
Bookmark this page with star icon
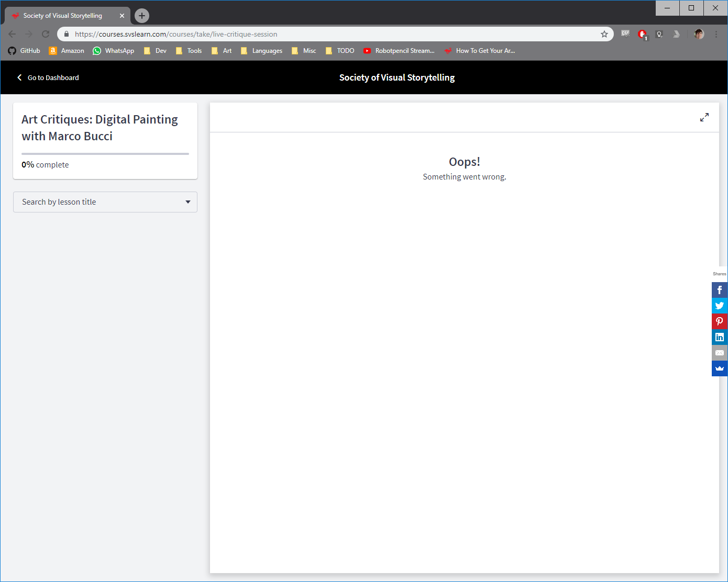click(x=604, y=34)
